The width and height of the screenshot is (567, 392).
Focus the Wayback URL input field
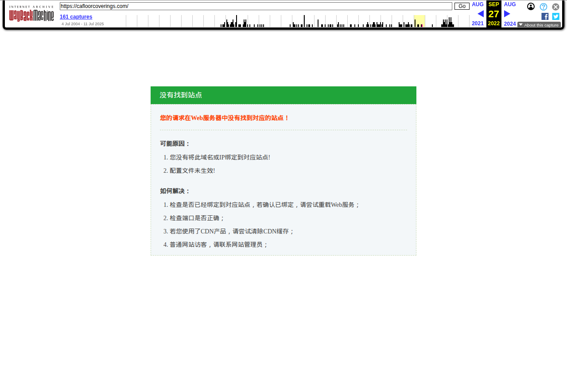[256, 6]
